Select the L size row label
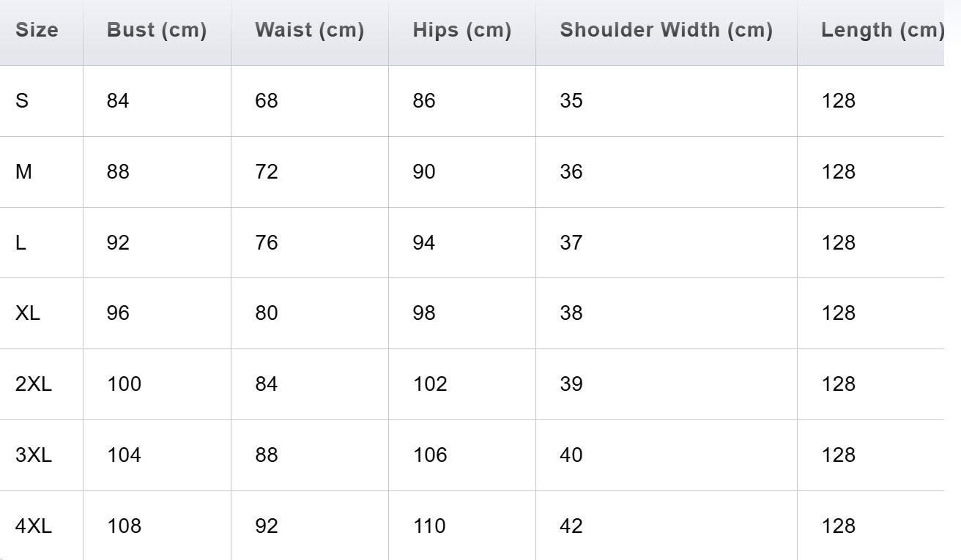The image size is (961, 560). point(21,243)
